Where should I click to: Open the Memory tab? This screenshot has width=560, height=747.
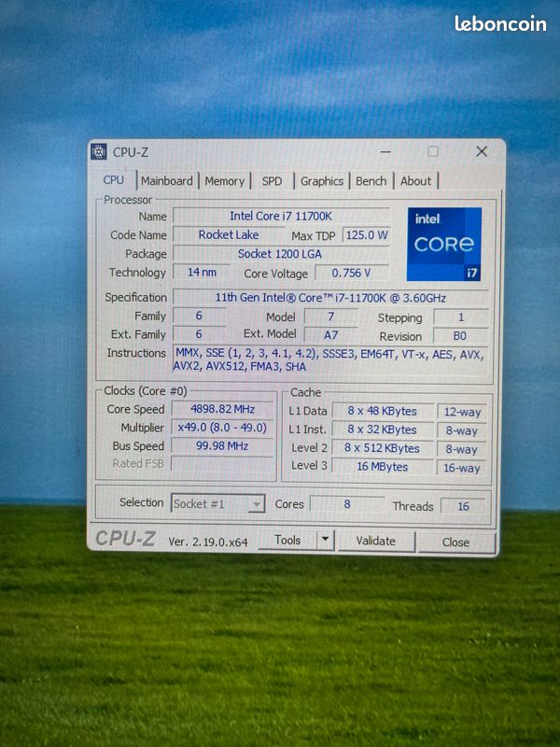click(x=224, y=181)
